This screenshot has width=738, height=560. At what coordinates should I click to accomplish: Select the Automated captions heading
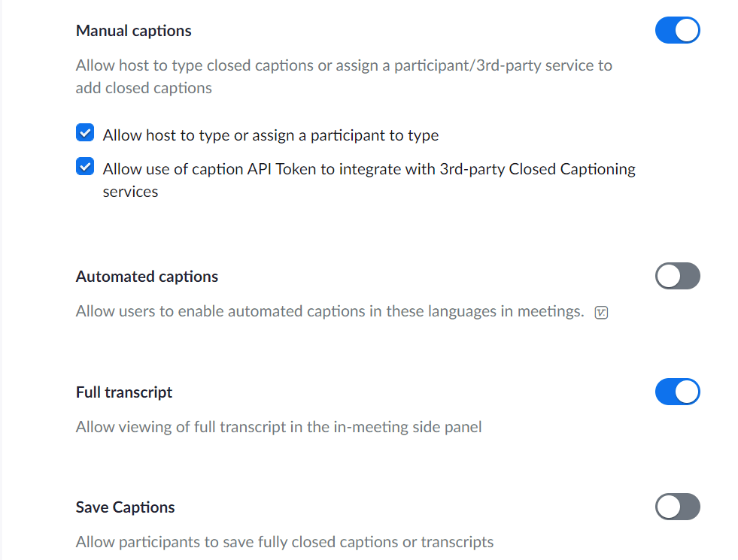point(147,277)
